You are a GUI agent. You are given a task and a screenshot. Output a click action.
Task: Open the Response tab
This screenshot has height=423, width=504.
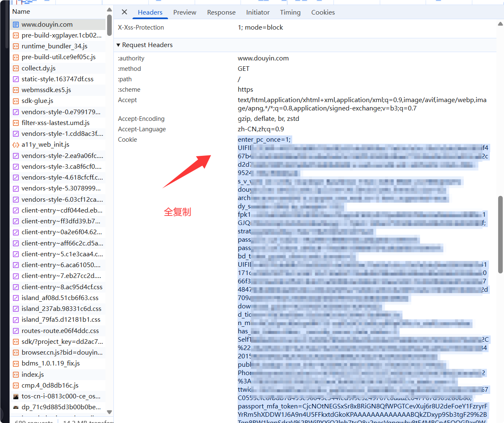(221, 13)
